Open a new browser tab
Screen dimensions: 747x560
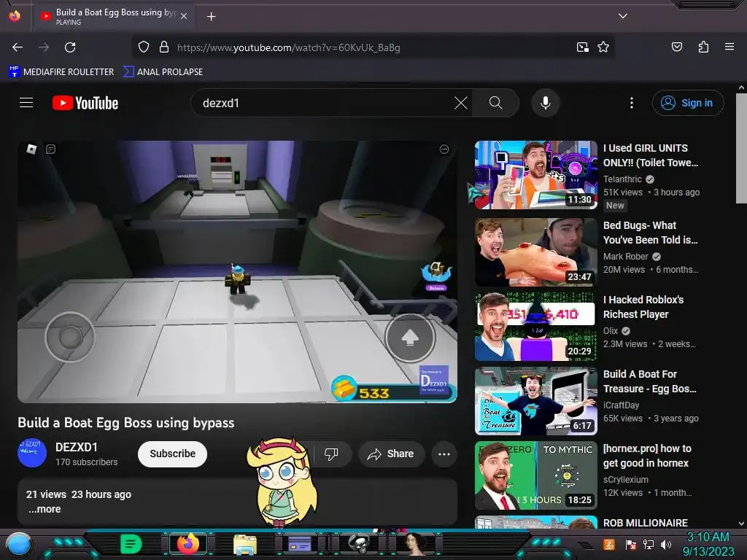[x=211, y=17]
